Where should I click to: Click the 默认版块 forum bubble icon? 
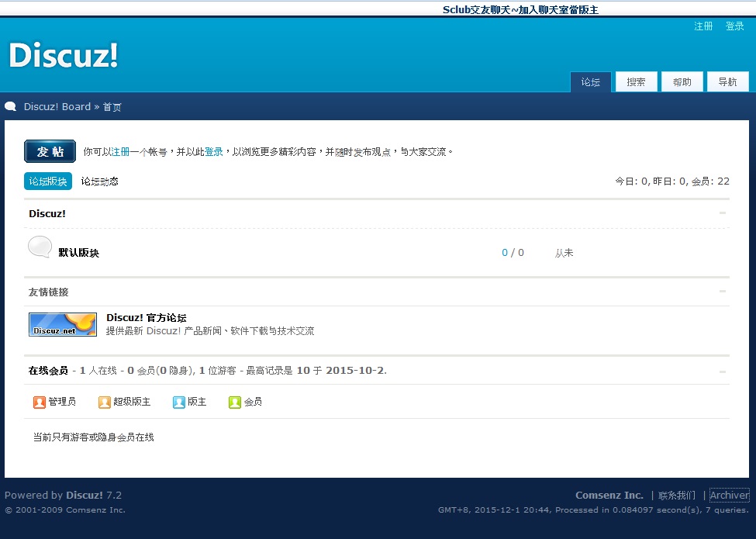pyautogui.click(x=40, y=247)
